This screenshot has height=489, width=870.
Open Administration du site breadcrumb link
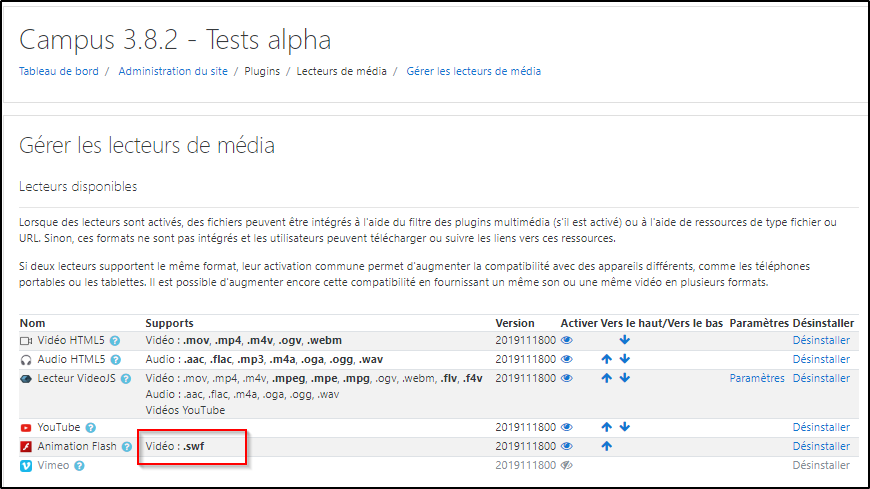[x=175, y=71]
